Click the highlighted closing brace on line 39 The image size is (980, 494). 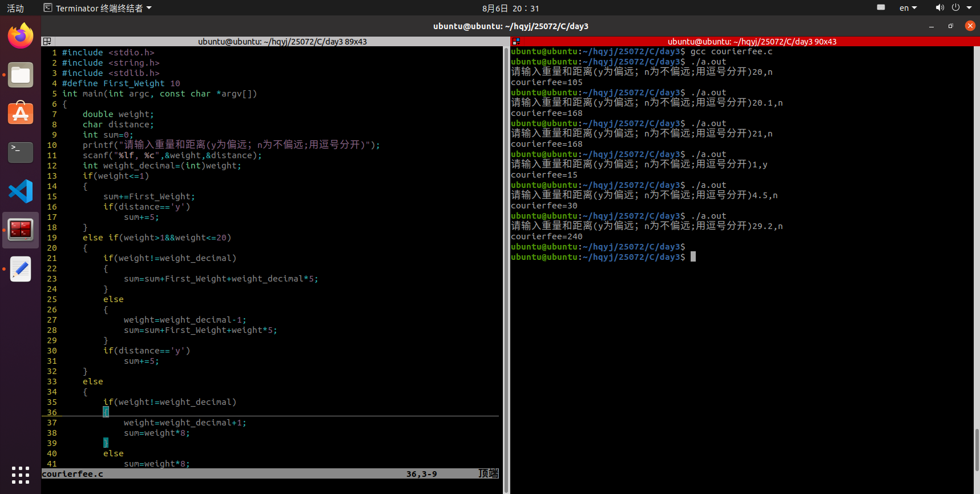coord(106,443)
